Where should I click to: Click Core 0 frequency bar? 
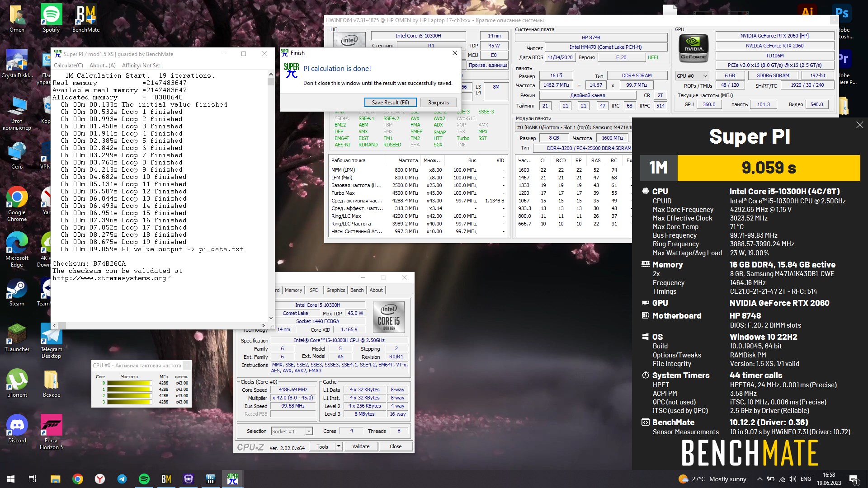click(129, 383)
